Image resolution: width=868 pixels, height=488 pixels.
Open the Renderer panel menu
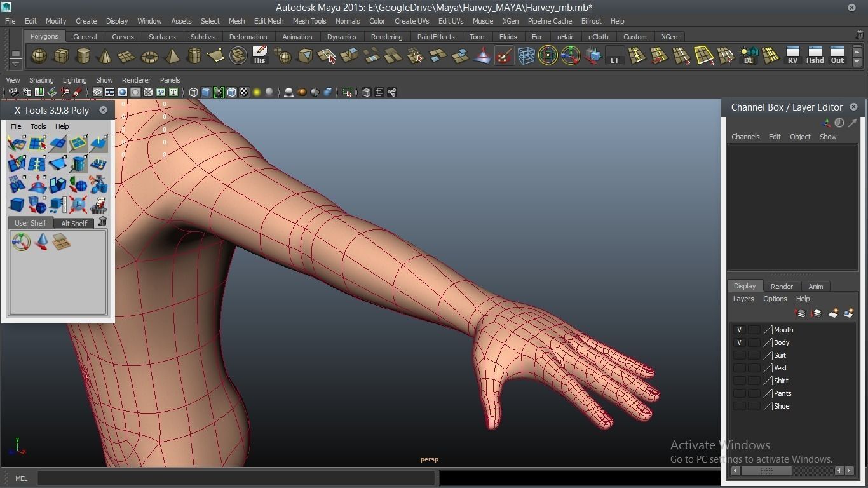(136, 80)
